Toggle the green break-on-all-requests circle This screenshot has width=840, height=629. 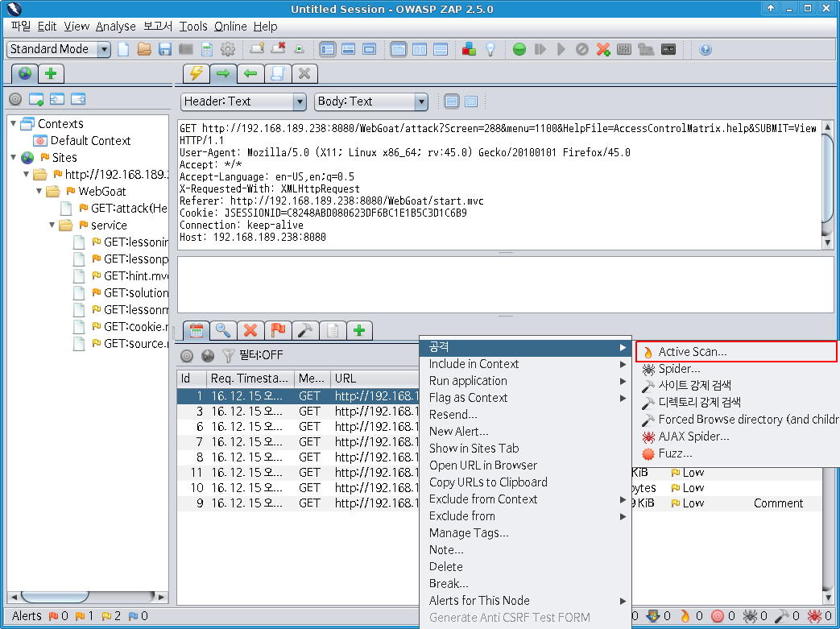pyautogui.click(x=519, y=49)
